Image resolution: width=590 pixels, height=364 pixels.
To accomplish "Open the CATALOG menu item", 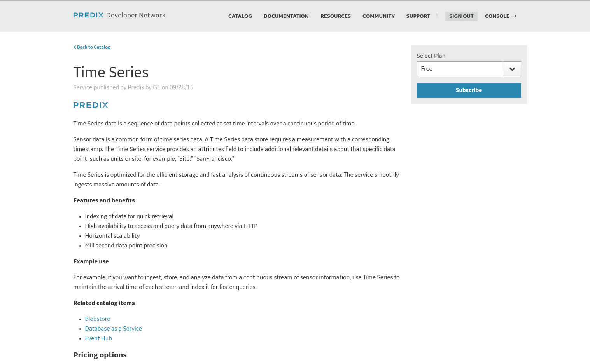I will pos(240,16).
